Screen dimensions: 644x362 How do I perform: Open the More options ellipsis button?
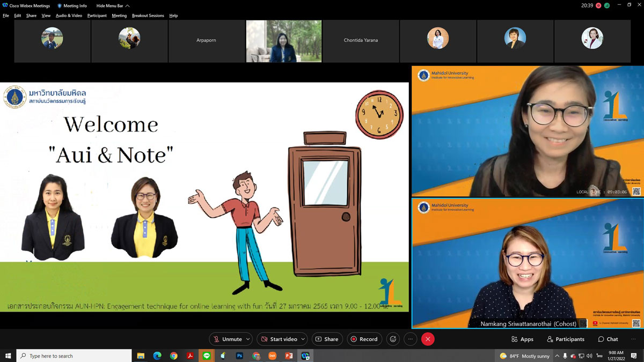(x=410, y=339)
